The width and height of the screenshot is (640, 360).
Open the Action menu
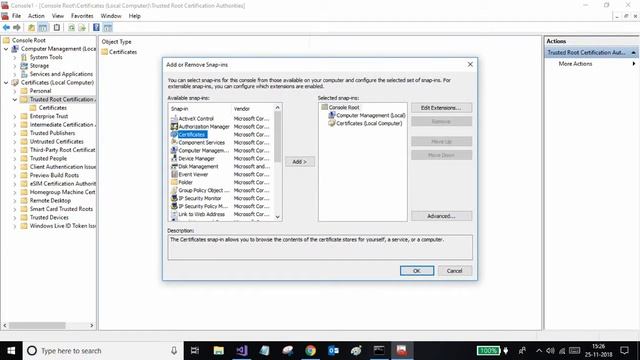click(36, 16)
